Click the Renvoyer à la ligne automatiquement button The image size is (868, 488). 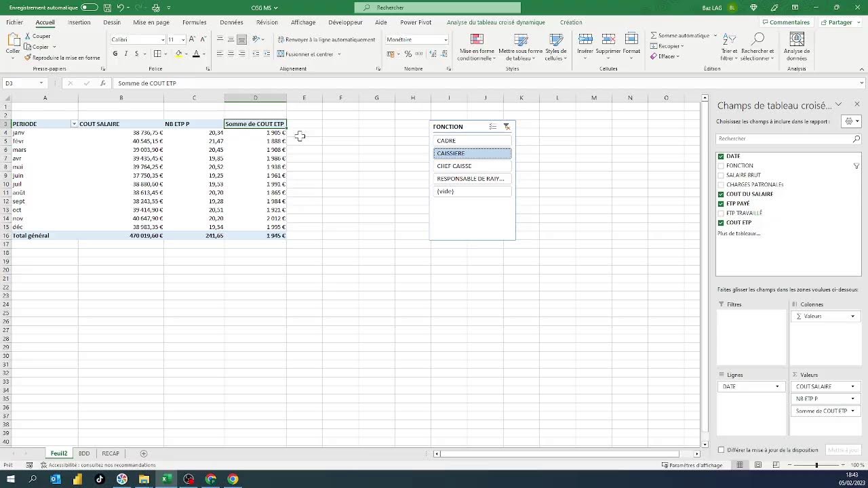pyautogui.click(x=326, y=39)
